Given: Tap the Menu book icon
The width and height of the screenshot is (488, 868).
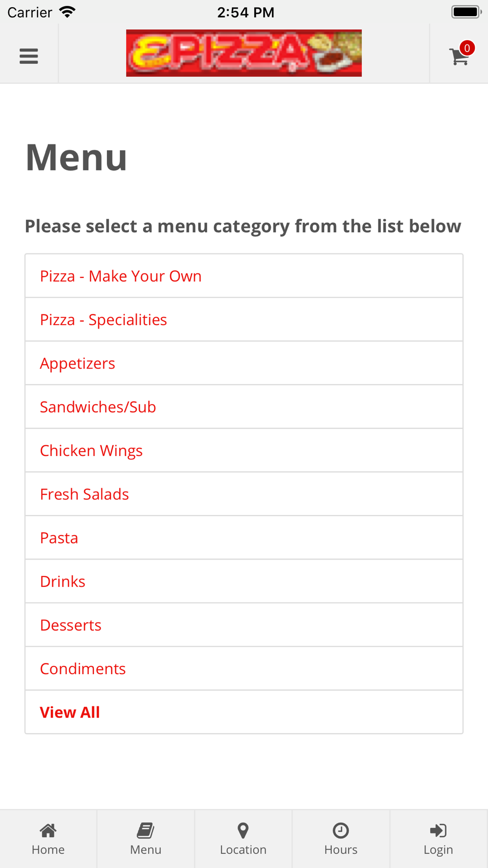Looking at the screenshot, I should tap(145, 830).
